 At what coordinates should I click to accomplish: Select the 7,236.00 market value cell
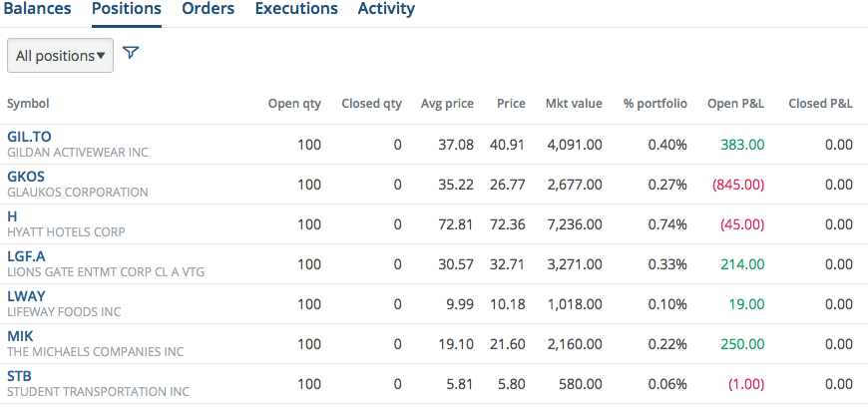click(575, 224)
